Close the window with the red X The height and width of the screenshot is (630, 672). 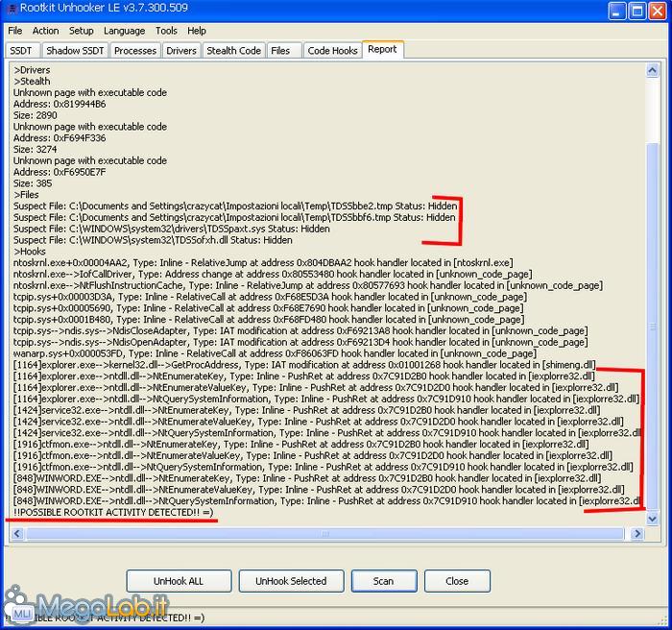[658, 12]
